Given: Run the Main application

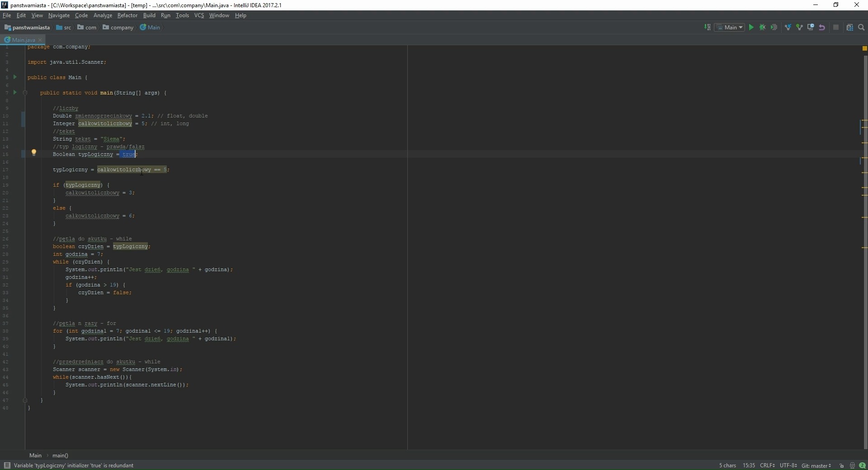Looking at the screenshot, I should point(751,27).
